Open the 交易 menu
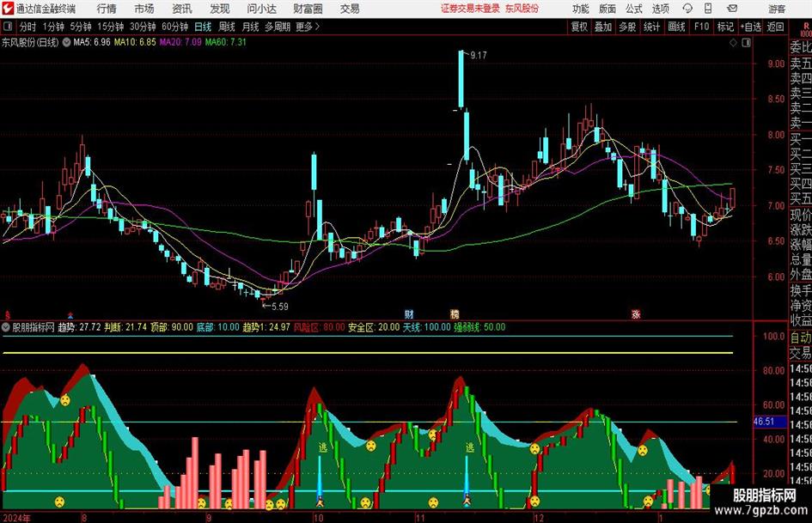Viewport: 812px width, 523px height. click(350, 9)
